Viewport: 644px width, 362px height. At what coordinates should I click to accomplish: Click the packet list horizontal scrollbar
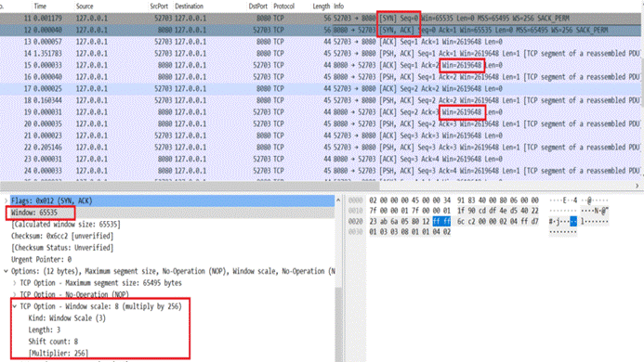190,186
